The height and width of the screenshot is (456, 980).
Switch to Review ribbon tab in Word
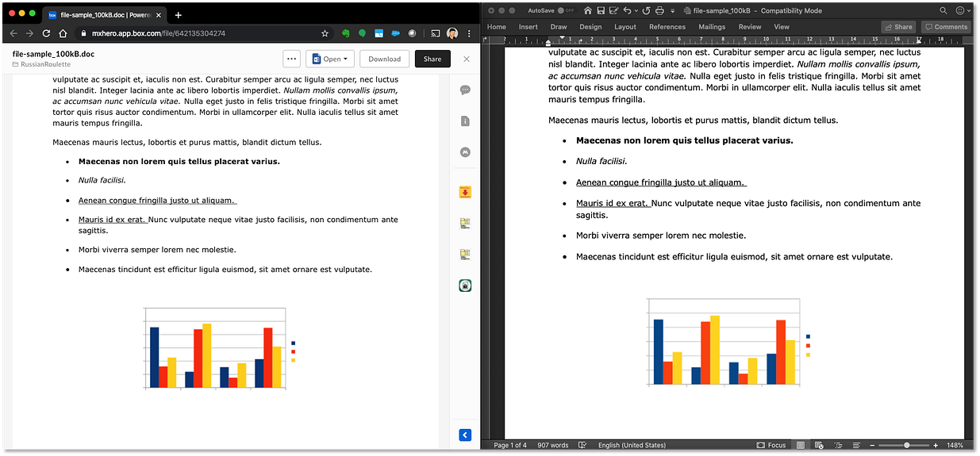pos(750,27)
